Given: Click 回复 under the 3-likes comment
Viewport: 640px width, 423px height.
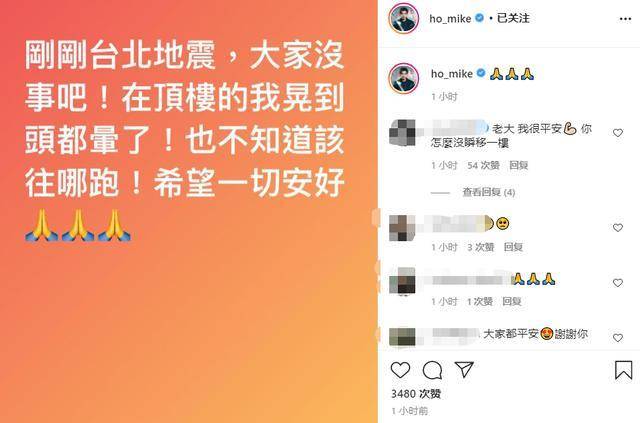Looking at the screenshot, I should [513, 247].
